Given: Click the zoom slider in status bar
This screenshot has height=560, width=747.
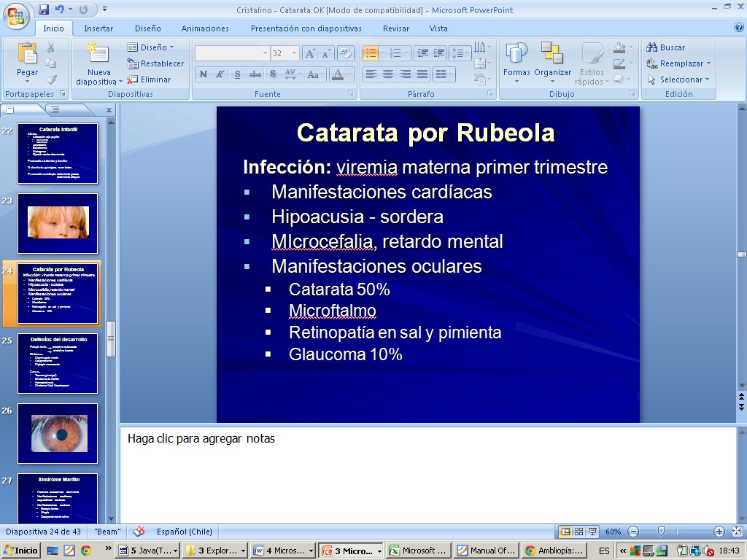Looking at the screenshot, I should [661, 532].
